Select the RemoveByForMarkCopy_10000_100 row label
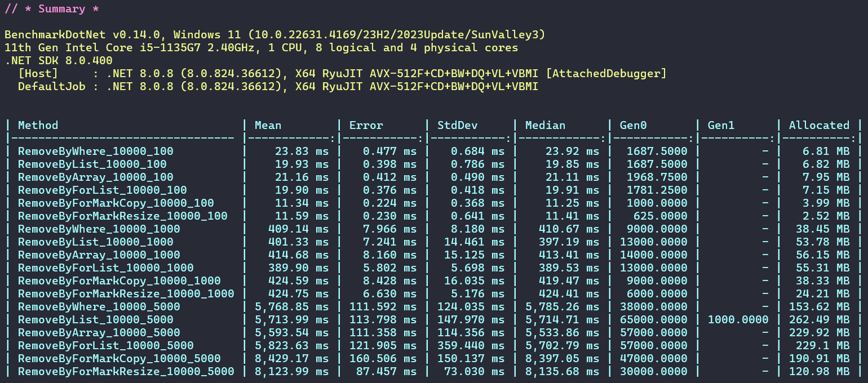Viewport: 868px width, 383px height. click(116, 203)
